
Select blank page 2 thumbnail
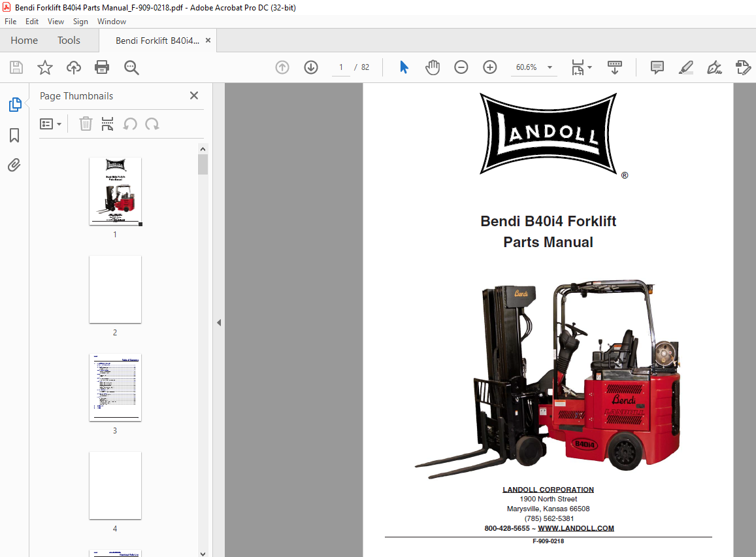(x=115, y=290)
